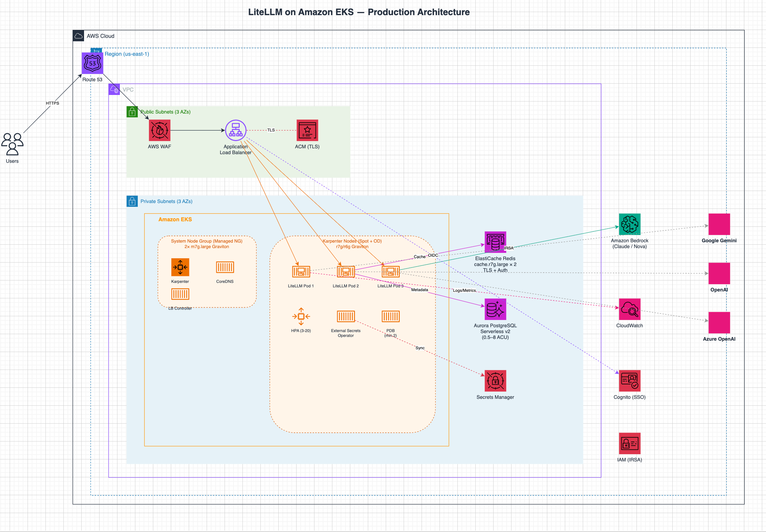Click the ACM (TLS) certificate icon
The width and height of the screenshot is (766, 532).
click(x=307, y=130)
